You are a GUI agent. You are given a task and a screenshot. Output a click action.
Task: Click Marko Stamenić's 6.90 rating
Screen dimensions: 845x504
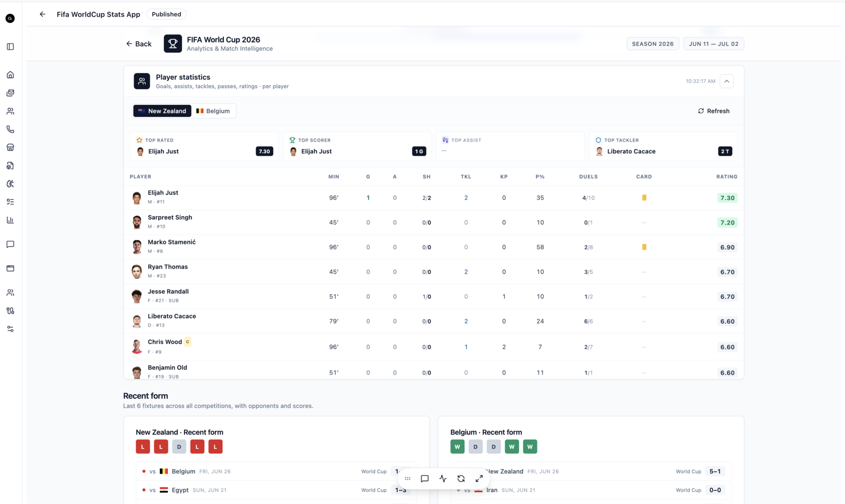(727, 247)
